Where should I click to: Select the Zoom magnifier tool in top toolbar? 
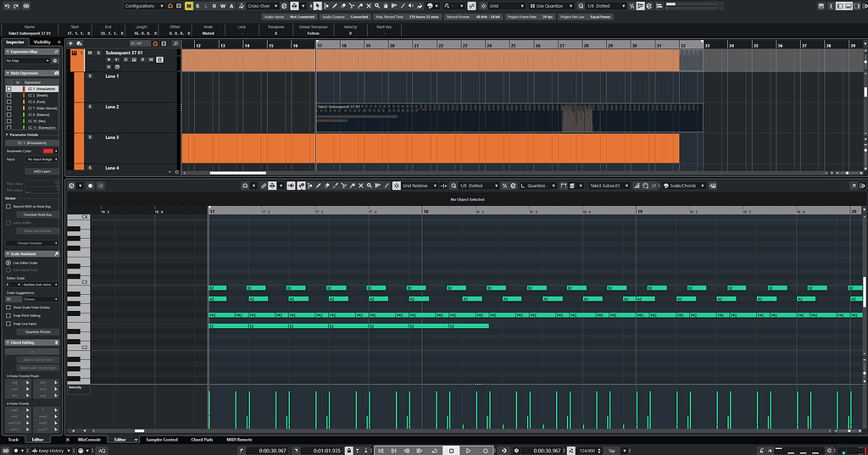(x=377, y=6)
